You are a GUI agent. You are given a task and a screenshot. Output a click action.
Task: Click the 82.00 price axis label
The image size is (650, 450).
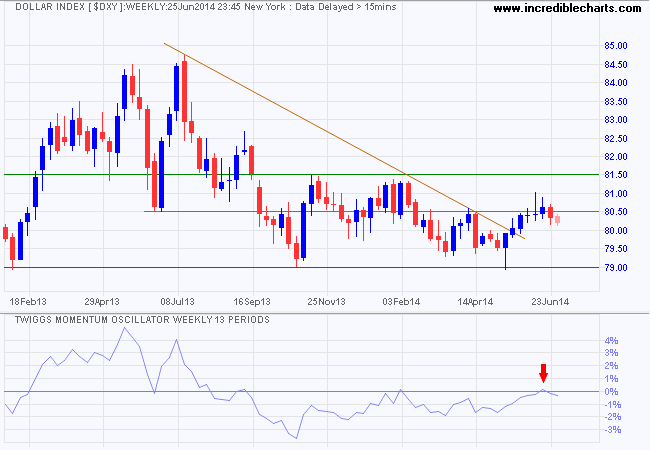(x=616, y=157)
